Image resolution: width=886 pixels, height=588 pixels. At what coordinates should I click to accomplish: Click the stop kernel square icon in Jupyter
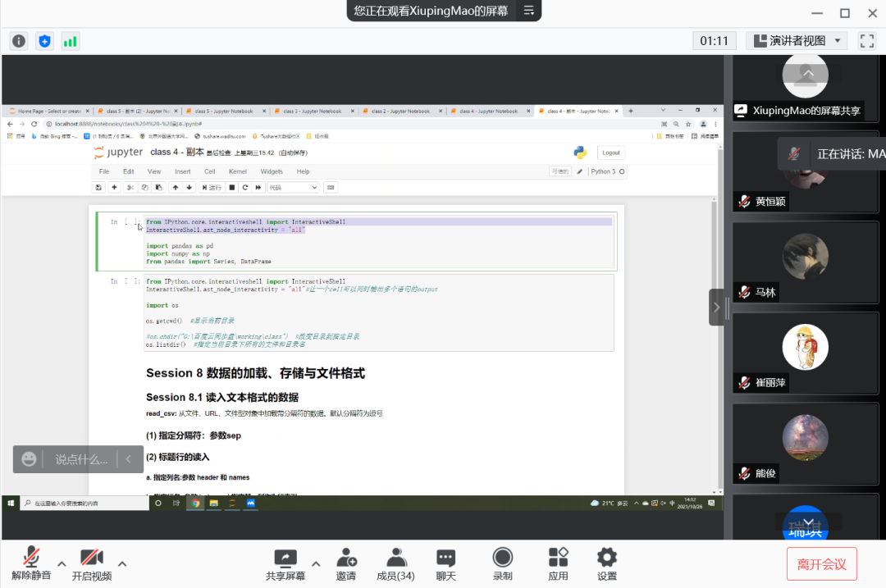[x=231, y=188]
